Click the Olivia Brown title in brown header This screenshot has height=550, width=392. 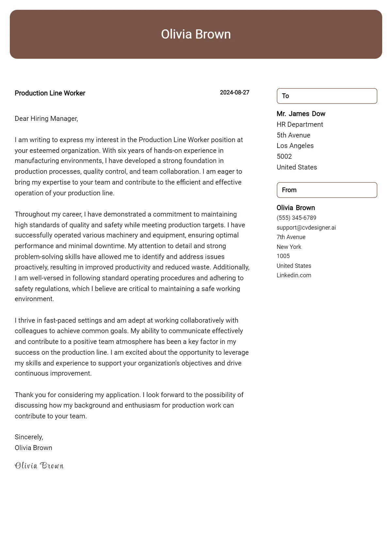pyautogui.click(x=196, y=34)
